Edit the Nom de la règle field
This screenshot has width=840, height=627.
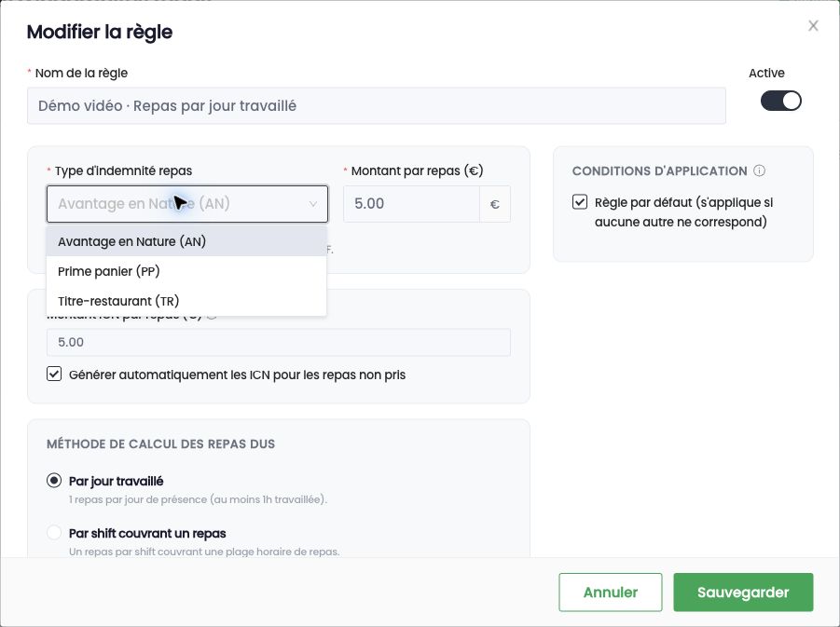377,106
